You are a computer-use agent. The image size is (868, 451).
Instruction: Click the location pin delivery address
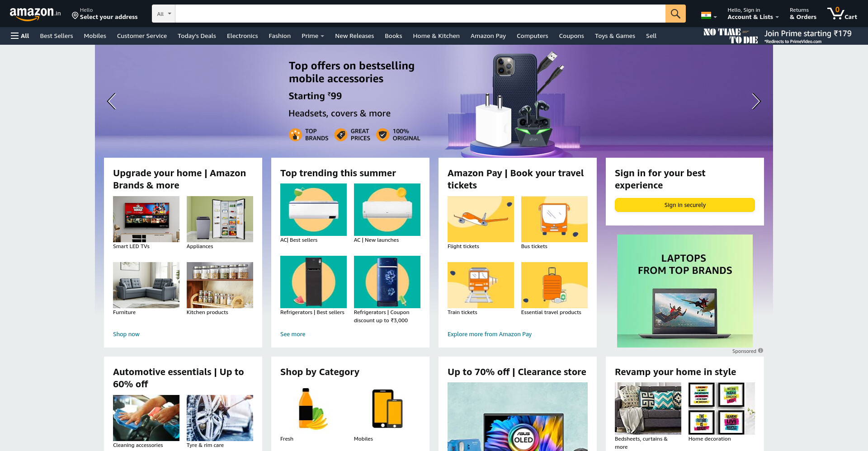coord(104,14)
